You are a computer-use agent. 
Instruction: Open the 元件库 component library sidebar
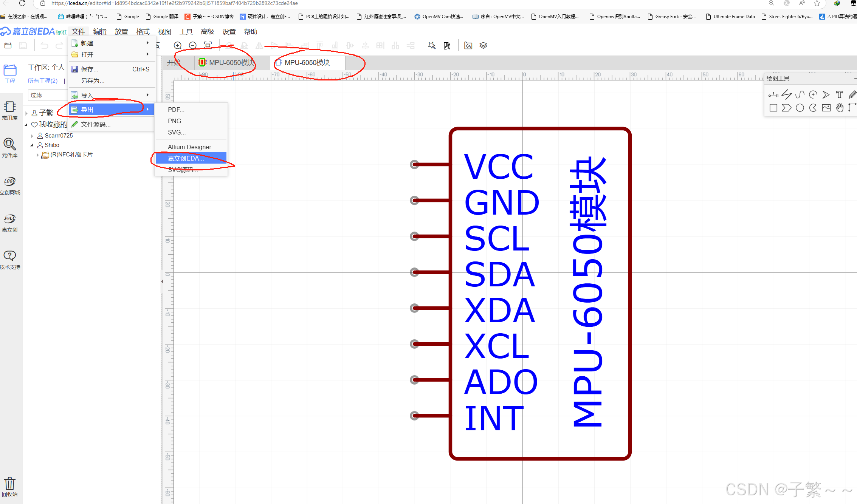click(9, 147)
